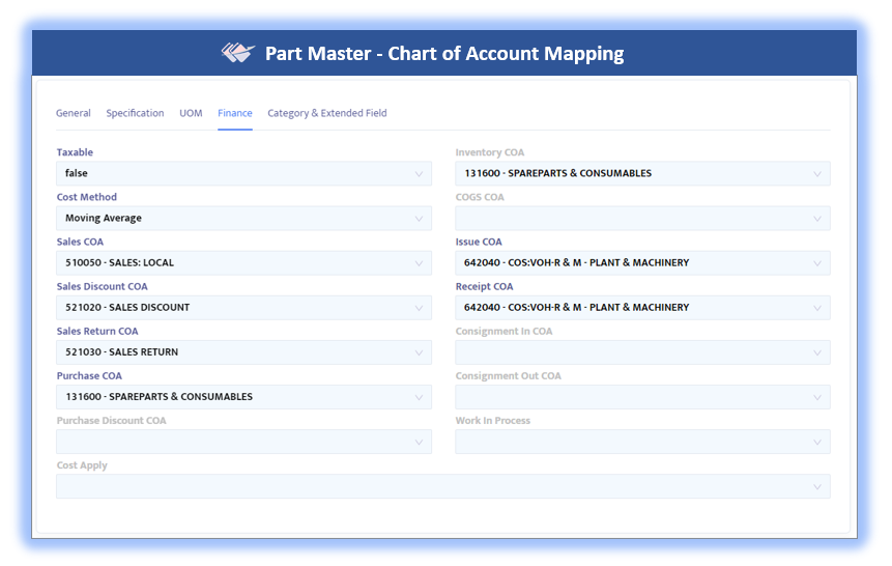Click the Work In Process chevron

tap(817, 442)
